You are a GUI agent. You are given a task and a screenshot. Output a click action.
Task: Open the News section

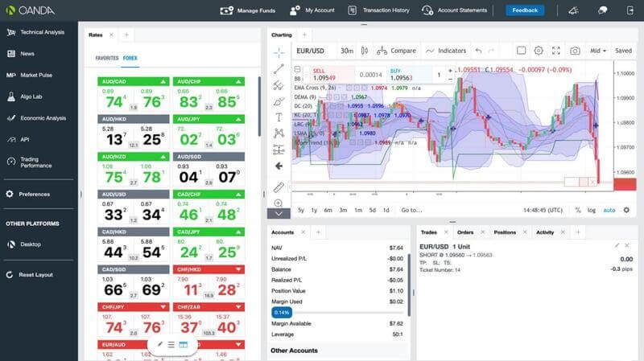[21, 54]
